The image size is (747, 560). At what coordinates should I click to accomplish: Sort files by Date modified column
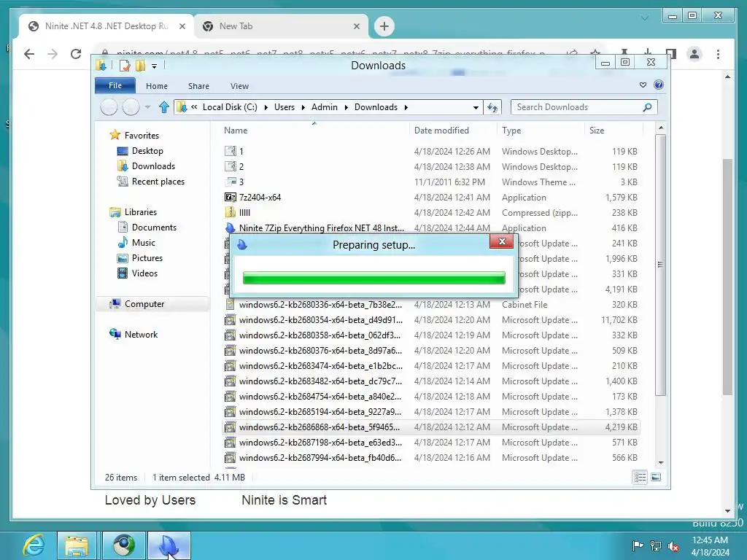(x=452, y=131)
